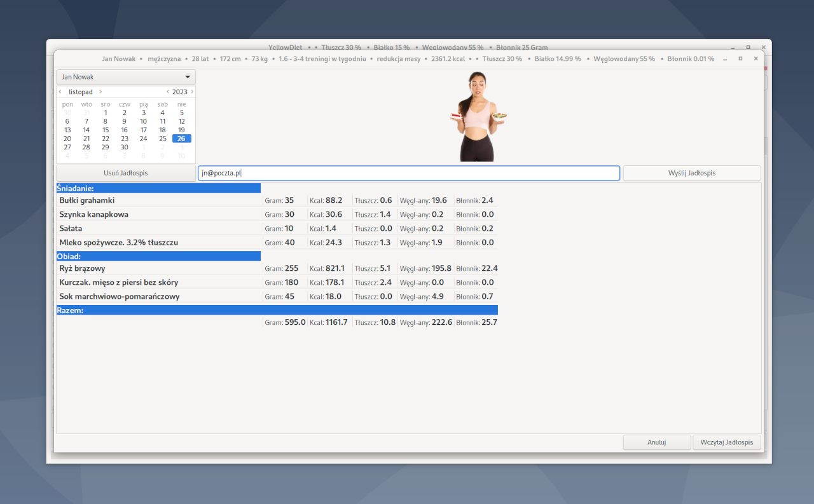Go to previous year before 2023
The height and width of the screenshot is (504, 814).
coord(167,92)
